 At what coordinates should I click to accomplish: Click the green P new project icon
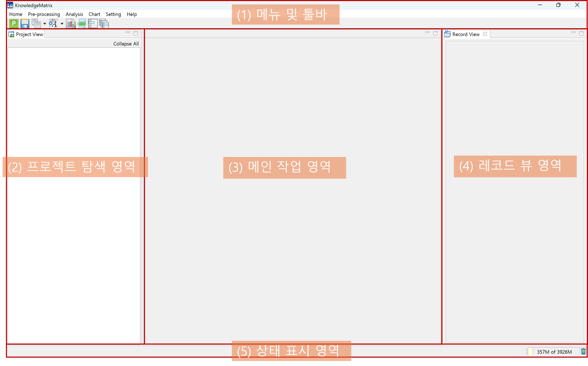coord(14,24)
